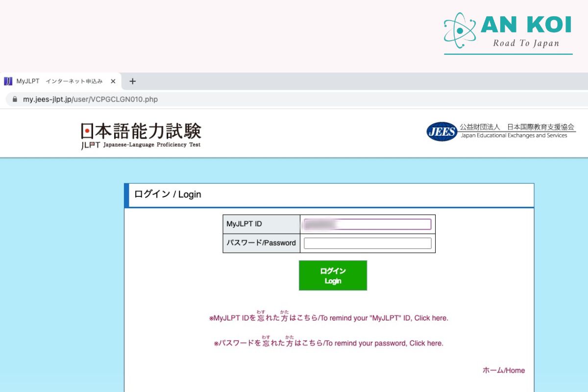This screenshot has width=588, height=392.
Task: Click the Japanese-Language Proficiency Test subtitle
Action: pos(152,145)
